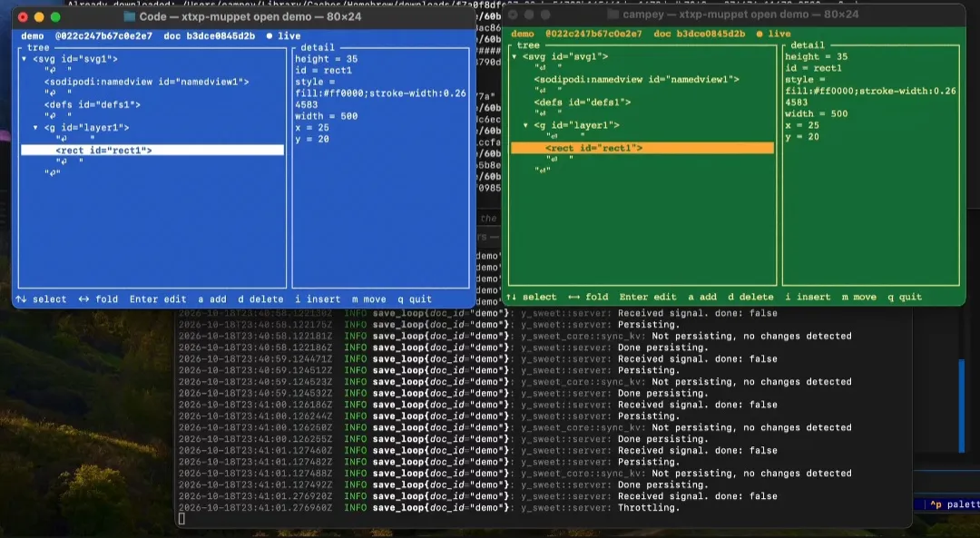This screenshot has width=980, height=538.
Task: Zoom the blue Code terminal window
Action: (55, 17)
